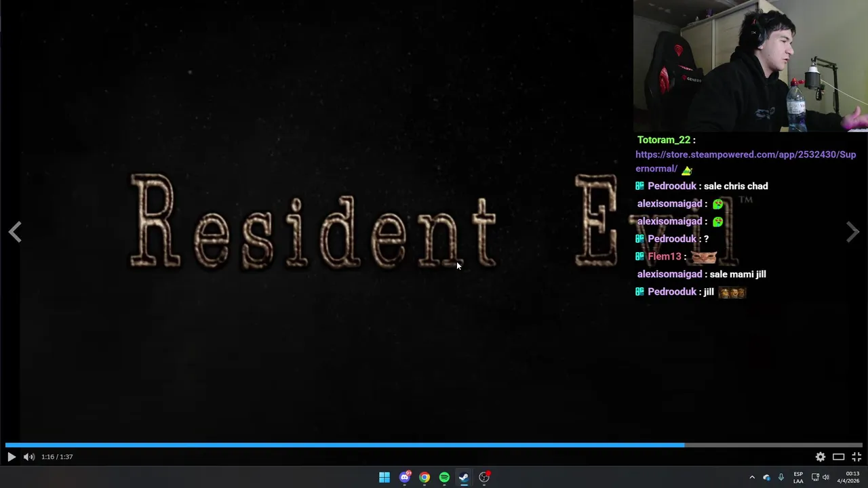Open the network settings tray icon
The image size is (868, 488).
[815, 477]
